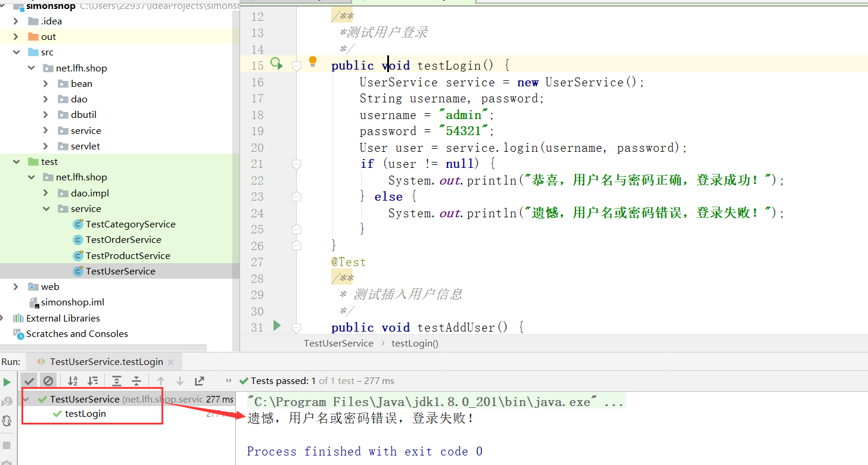Image resolution: width=868 pixels, height=465 pixels.
Task: Expand the .idea folder
Action: click(16, 21)
